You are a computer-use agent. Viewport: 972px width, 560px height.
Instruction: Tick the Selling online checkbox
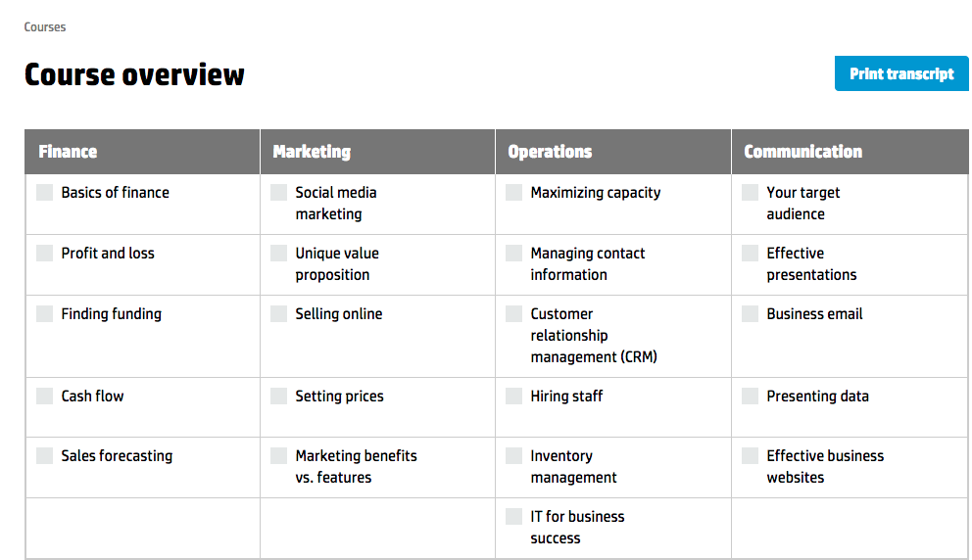click(279, 314)
